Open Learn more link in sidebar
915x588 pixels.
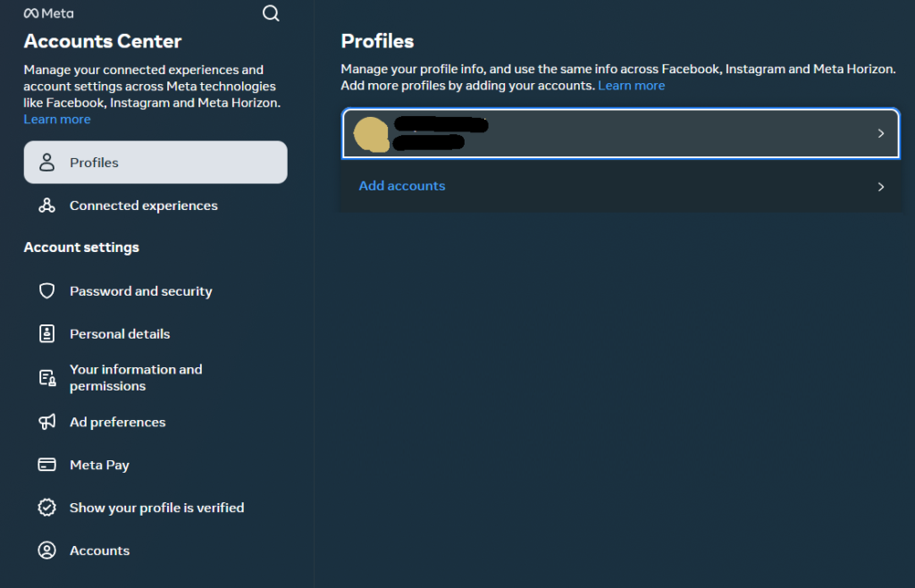tap(57, 119)
